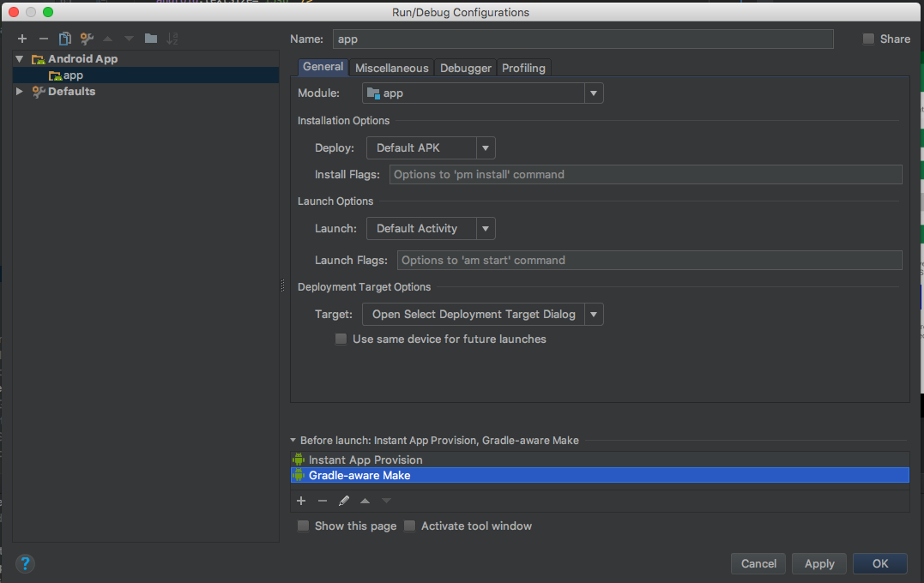Expand the Defaults tree node
The width and height of the screenshot is (924, 583).
click(x=20, y=92)
